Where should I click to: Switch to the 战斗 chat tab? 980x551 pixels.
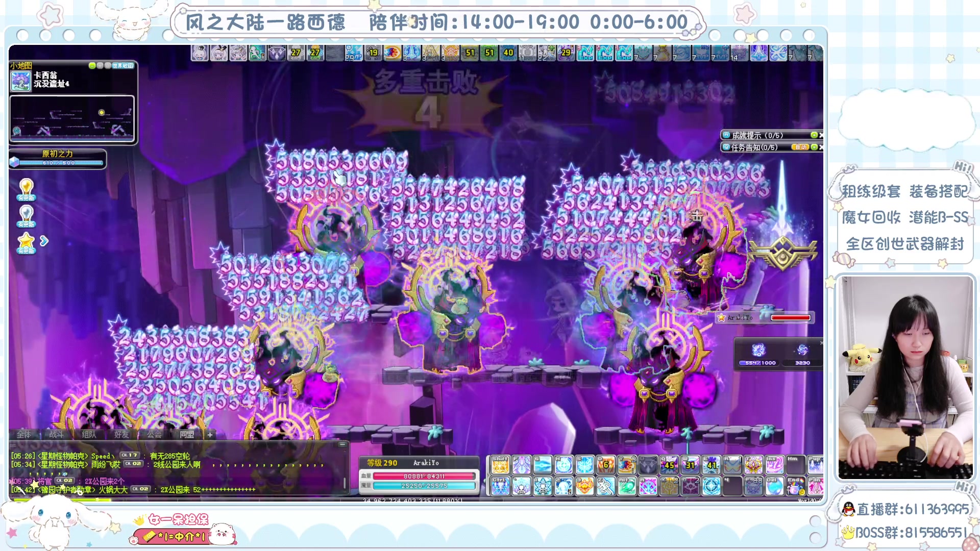tap(57, 435)
